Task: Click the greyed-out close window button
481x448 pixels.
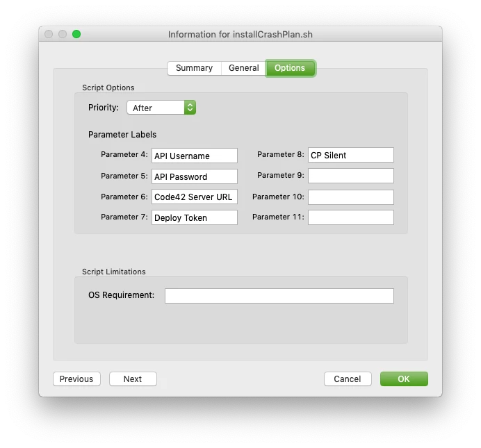Action: point(49,34)
